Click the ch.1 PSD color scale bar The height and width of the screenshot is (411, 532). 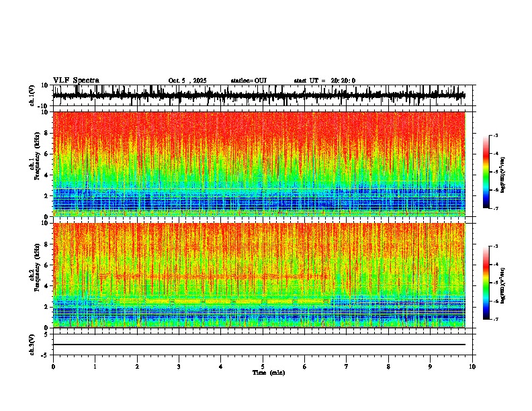pos(486,172)
